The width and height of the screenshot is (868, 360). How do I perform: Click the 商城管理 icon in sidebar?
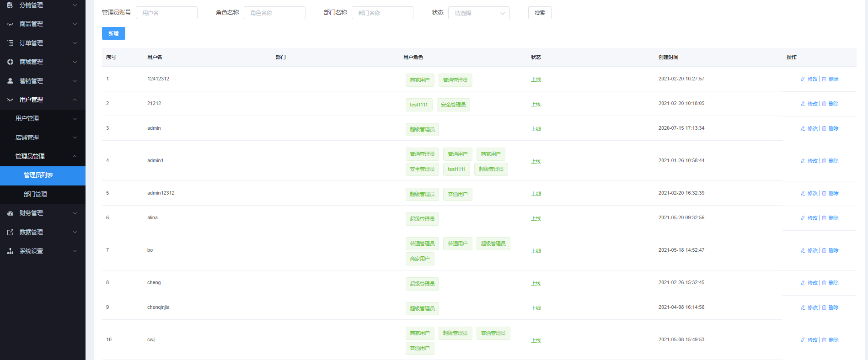click(10, 62)
